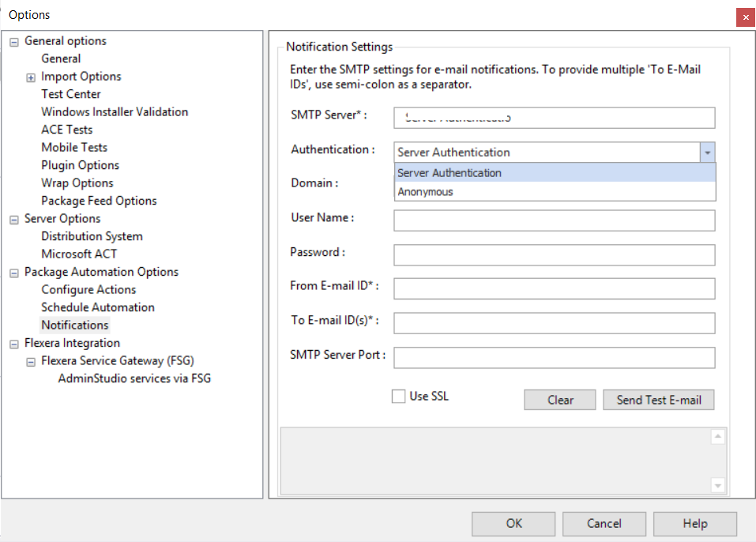
Task: Select Windows Installer Validation tree item
Action: coord(115,112)
